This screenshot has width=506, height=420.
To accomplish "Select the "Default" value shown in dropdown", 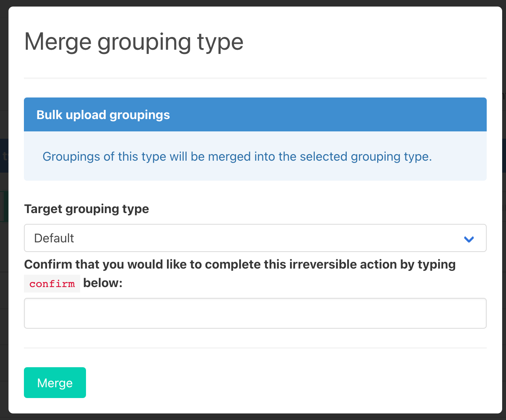I will 54,238.
